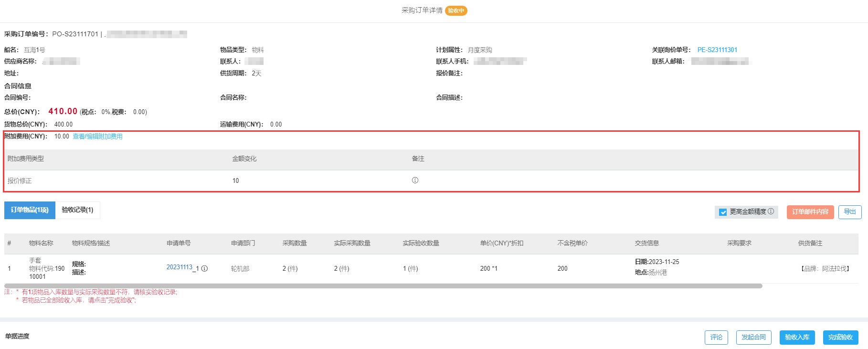Click the 【品牌：阿法拉伐】 supply remark

825,269
